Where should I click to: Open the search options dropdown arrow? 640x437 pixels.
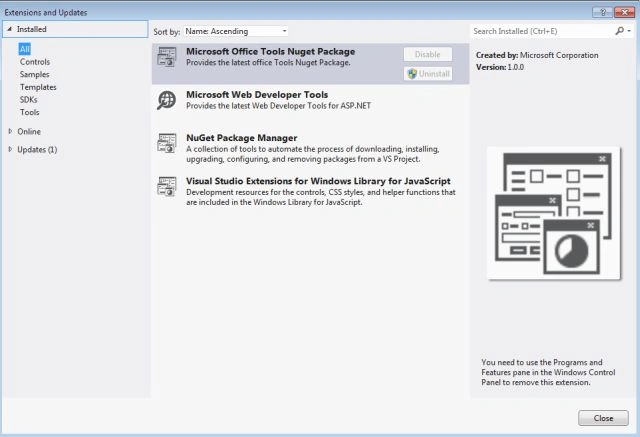coord(629,31)
